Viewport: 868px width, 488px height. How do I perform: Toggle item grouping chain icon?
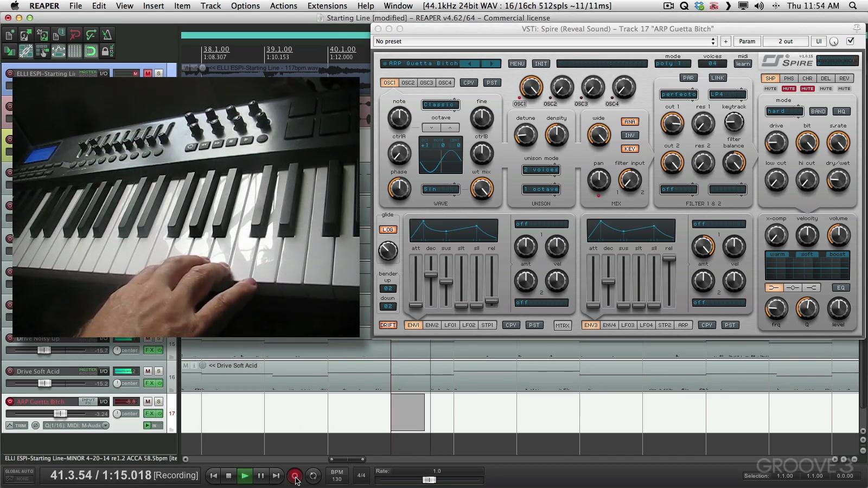click(26, 52)
